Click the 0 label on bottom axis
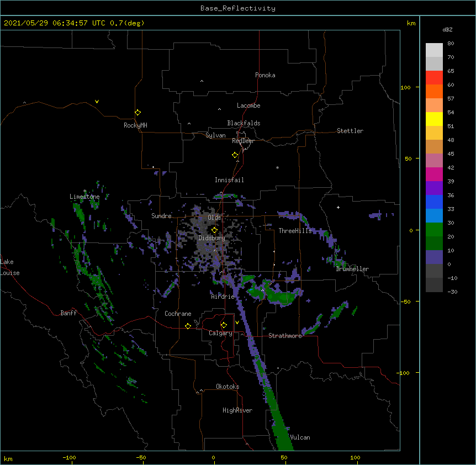This screenshot has width=476, height=465. point(213,457)
